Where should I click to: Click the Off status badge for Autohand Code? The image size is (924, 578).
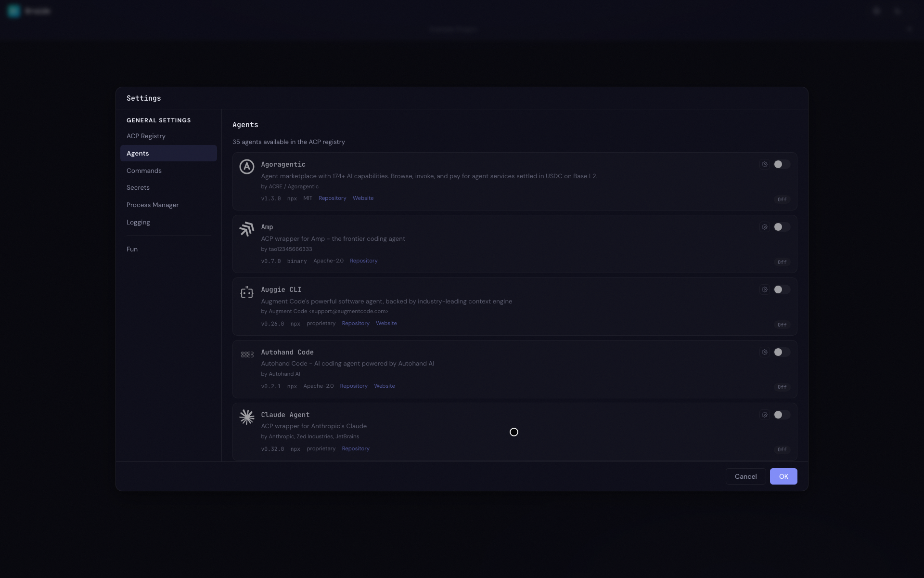click(x=782, y=387)
